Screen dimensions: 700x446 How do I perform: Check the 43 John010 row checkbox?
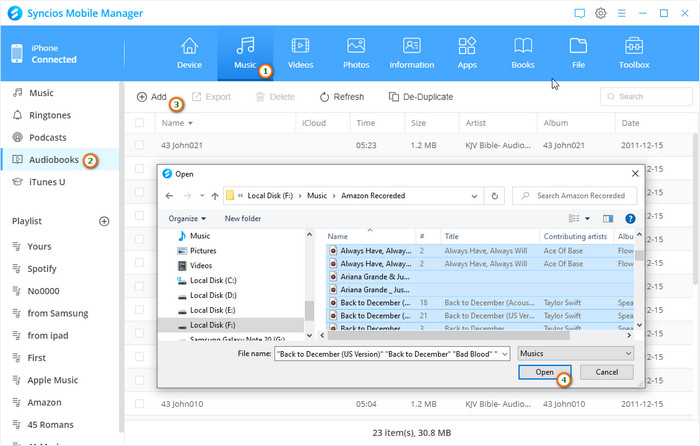tap(139, 404)
